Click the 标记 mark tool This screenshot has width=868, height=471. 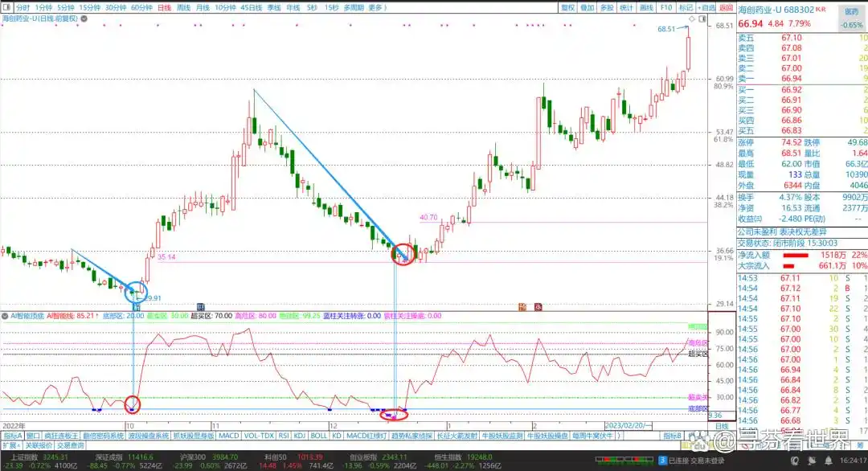[x=685, y=6]
